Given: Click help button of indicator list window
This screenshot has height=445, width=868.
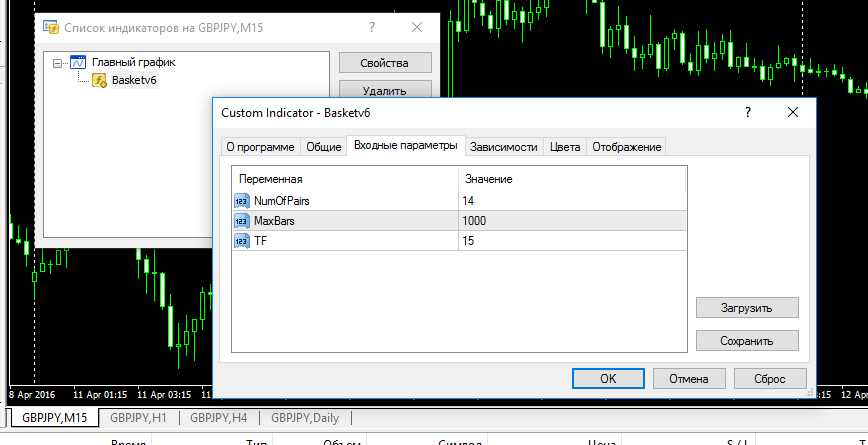Looking at the screenshot, I should [372, 27].
